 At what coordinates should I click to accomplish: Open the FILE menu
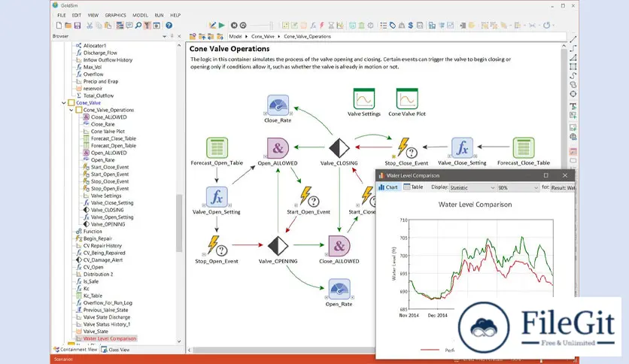click(62, 15)
